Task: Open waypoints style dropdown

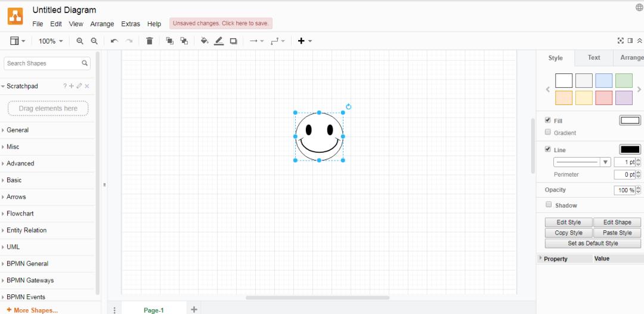Action: point(278,41)
